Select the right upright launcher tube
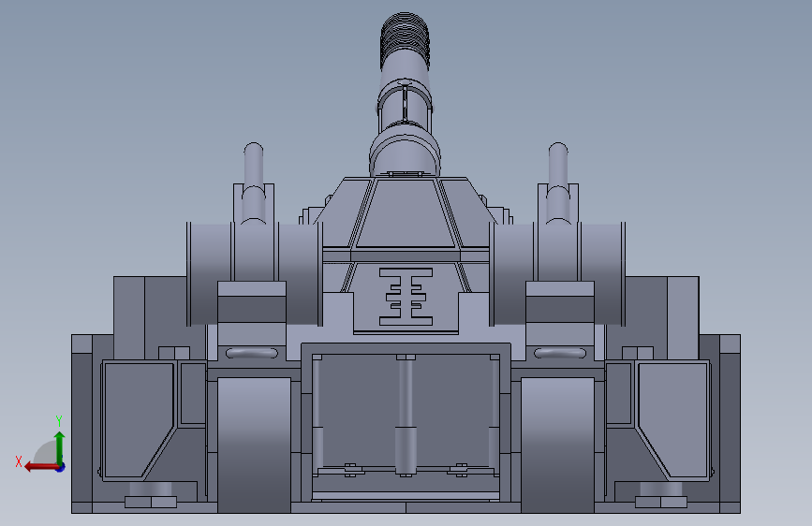This screenshot has height=526, width=812. [x=558, y=182]
